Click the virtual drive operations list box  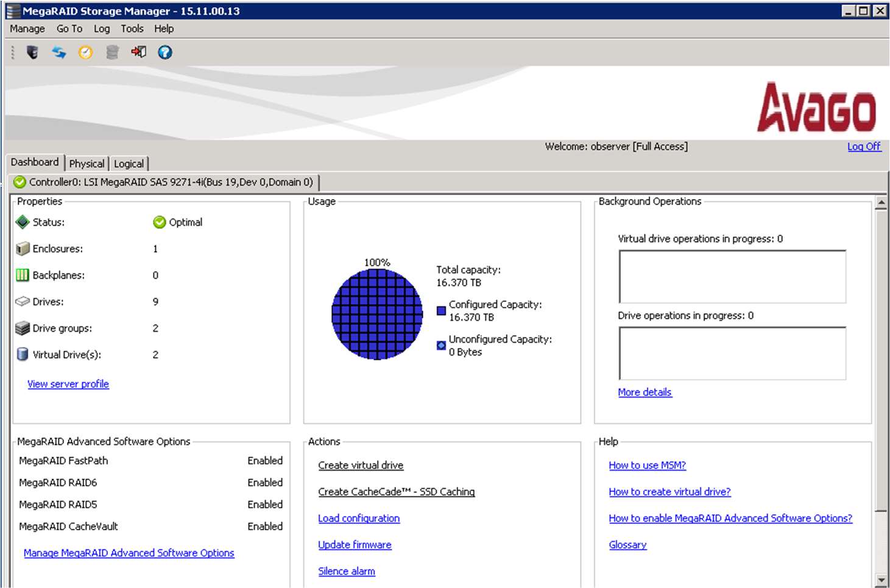[x=732, y=276]
